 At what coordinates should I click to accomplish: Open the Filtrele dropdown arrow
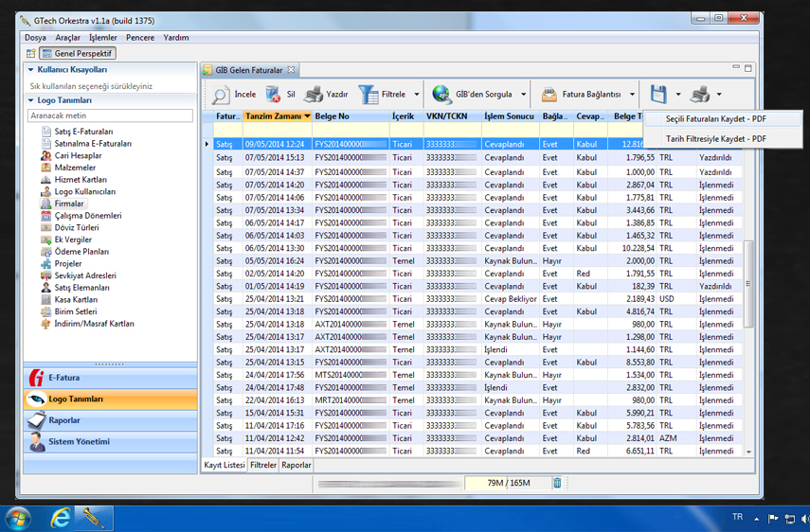[416, 95]
